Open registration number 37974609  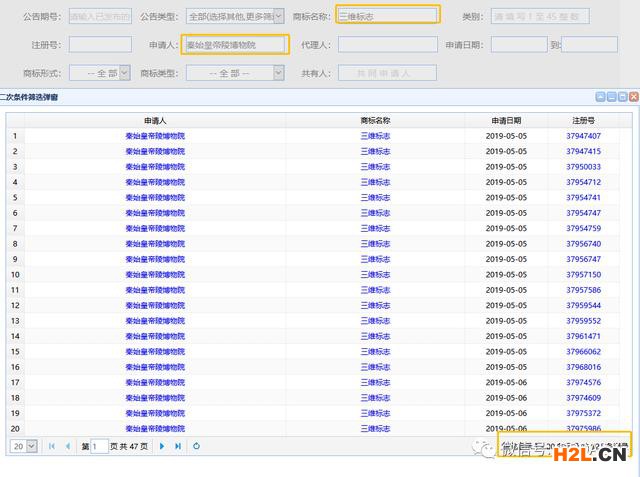pyautogui.click(x=583, y=398)
